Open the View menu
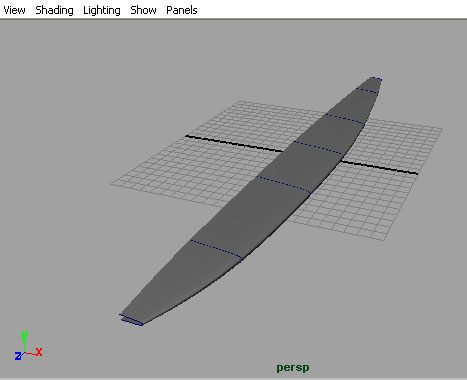 pyautogui.click(x=14, y=10)
